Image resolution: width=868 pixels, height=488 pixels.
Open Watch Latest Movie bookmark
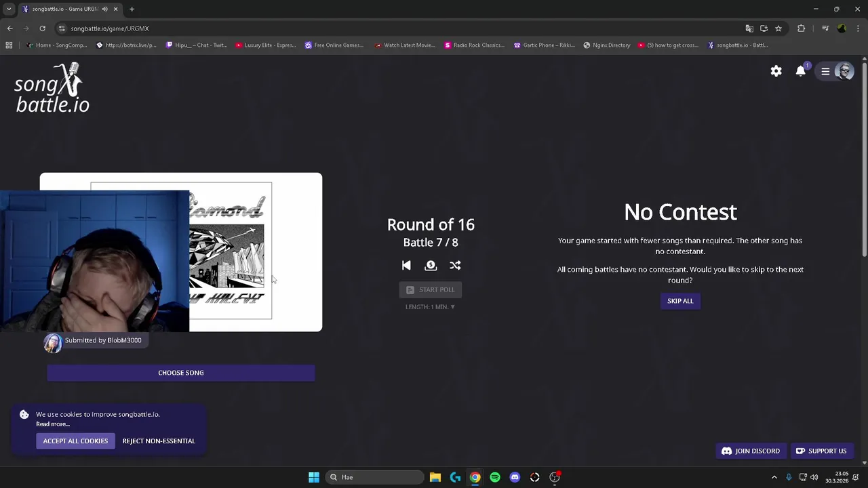405,45
